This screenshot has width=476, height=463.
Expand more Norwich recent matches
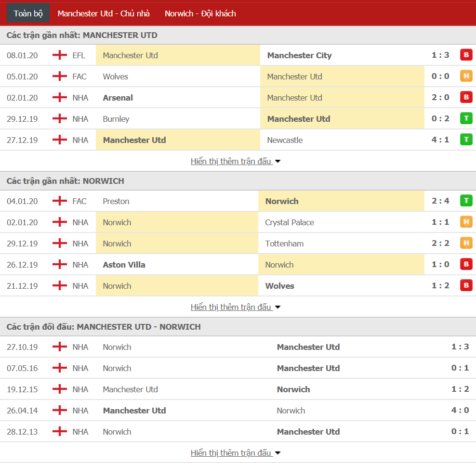click(x=235, y=307)
